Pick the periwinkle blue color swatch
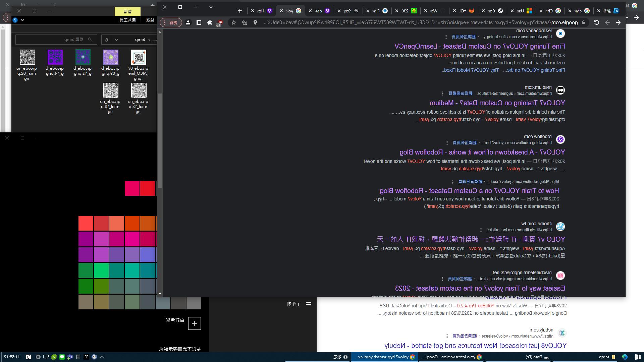 tap(148, 255)
